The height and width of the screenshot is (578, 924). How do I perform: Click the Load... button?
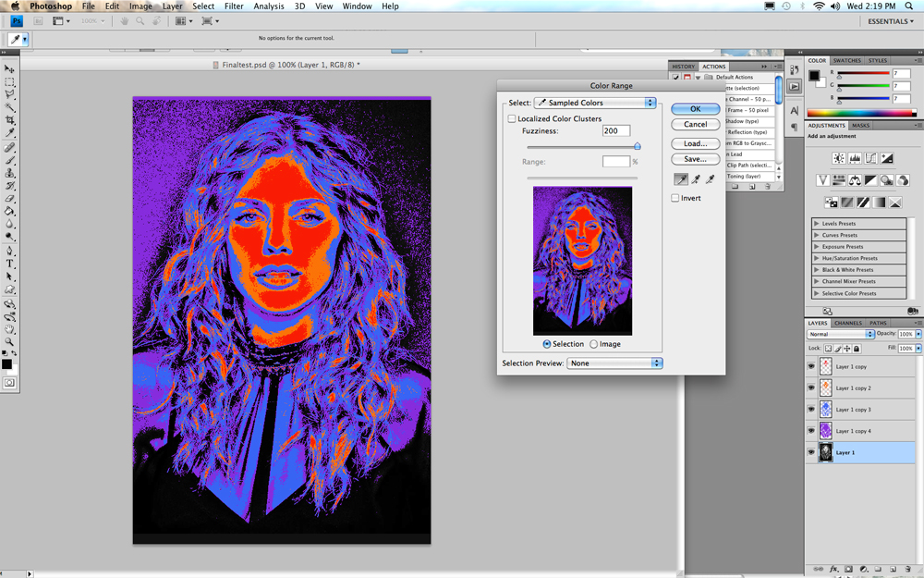tap(696, 144)
